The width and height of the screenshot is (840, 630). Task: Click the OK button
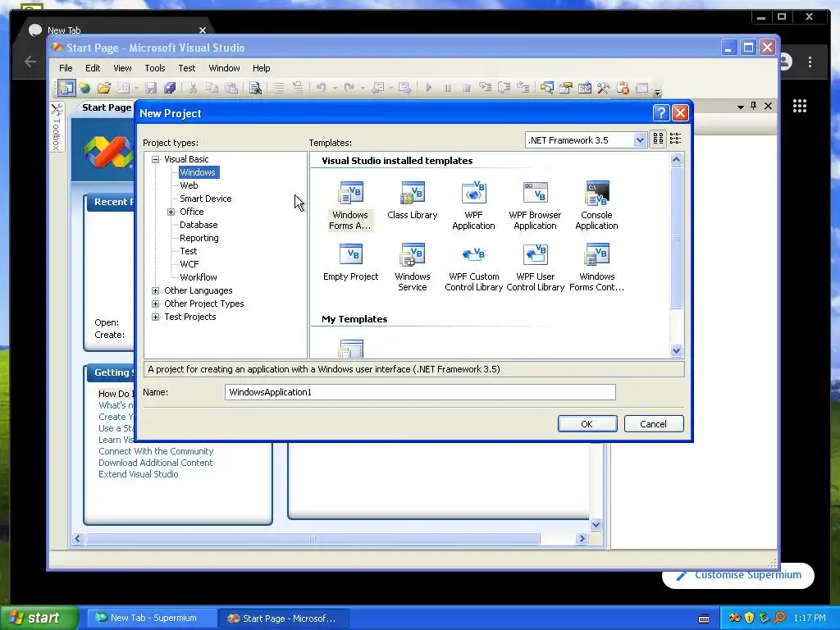tap(587, 424)
